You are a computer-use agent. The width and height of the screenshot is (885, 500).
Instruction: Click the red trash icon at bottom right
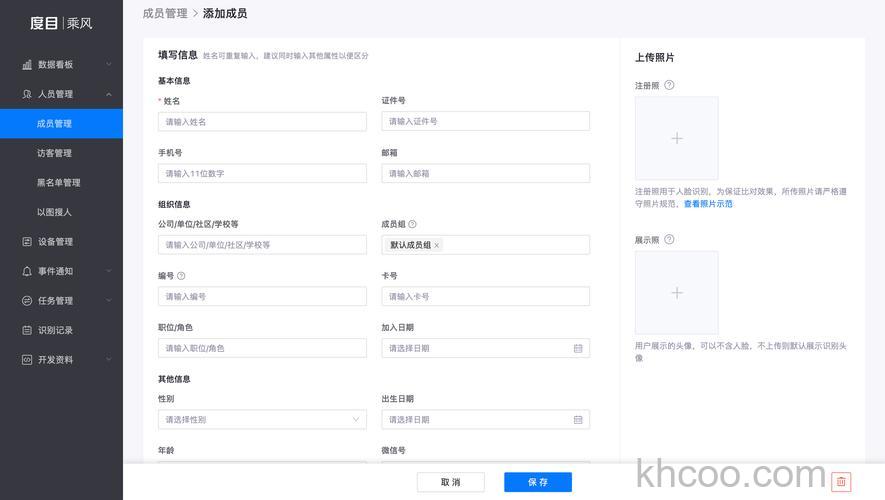841,481
